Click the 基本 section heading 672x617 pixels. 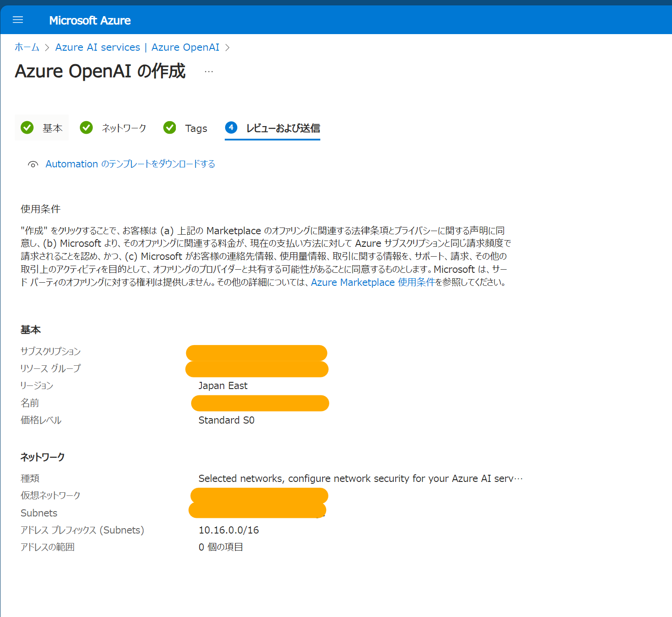click(31, 330)
